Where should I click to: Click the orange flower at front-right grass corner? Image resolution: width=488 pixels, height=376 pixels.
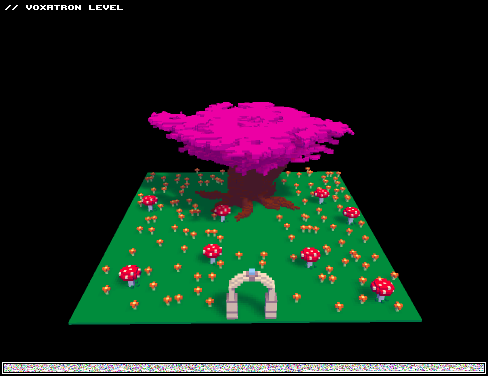coord(398,306)
